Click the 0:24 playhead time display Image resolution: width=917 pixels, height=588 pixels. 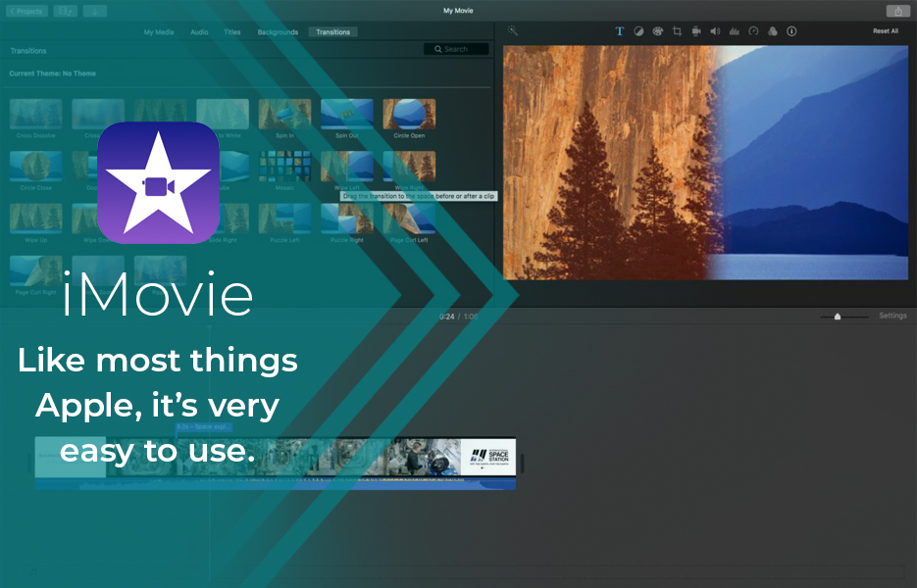447,317
